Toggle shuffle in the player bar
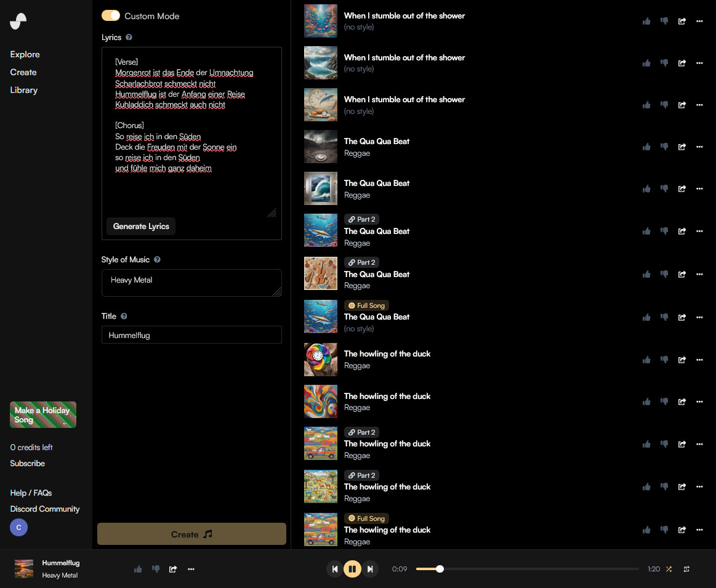The width and height of the screenshot is (716, 588). pos(669,569)
